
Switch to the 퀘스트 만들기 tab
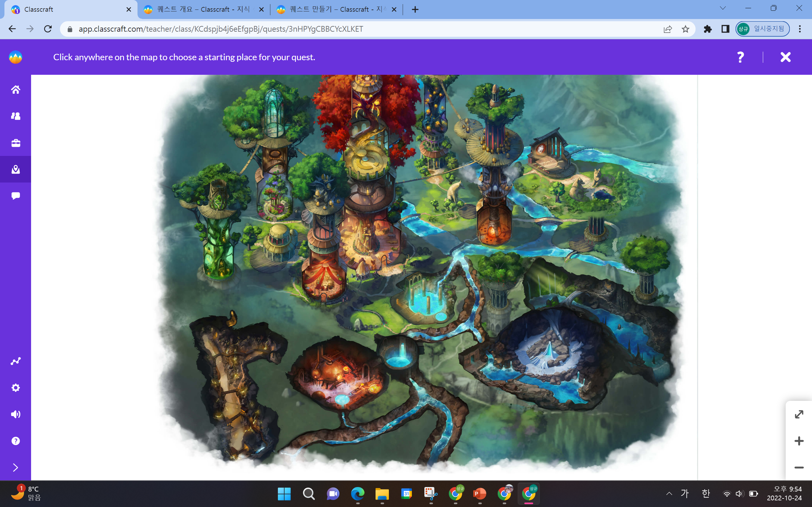(x=336, y=10)
